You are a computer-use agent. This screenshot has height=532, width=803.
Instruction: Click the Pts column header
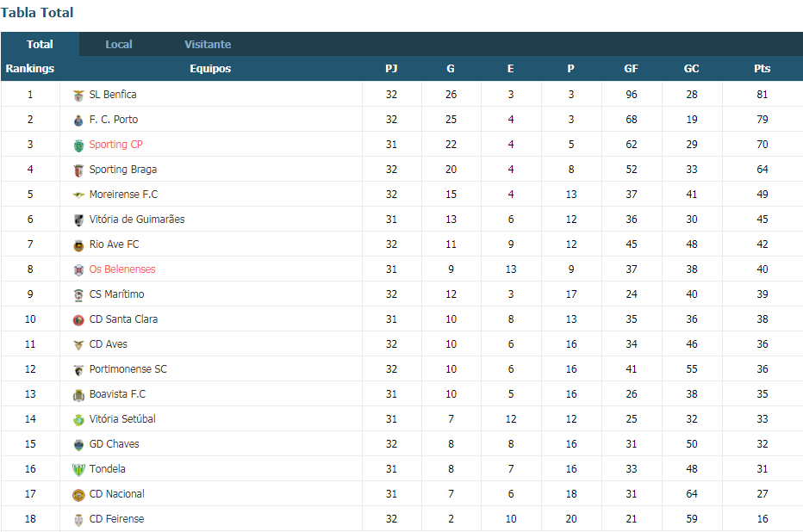pyautogui.click(x=762, y=69)
